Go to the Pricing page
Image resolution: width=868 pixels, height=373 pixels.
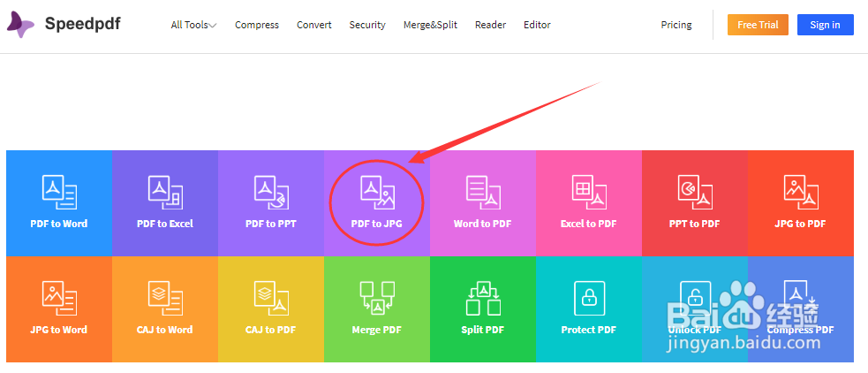pyautogui.click(x=676, y=25)
